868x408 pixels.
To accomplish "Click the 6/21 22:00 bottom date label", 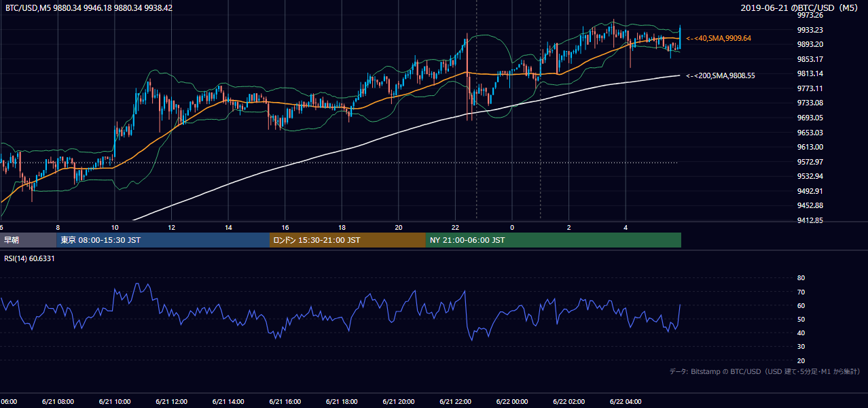I will [456, 401].
